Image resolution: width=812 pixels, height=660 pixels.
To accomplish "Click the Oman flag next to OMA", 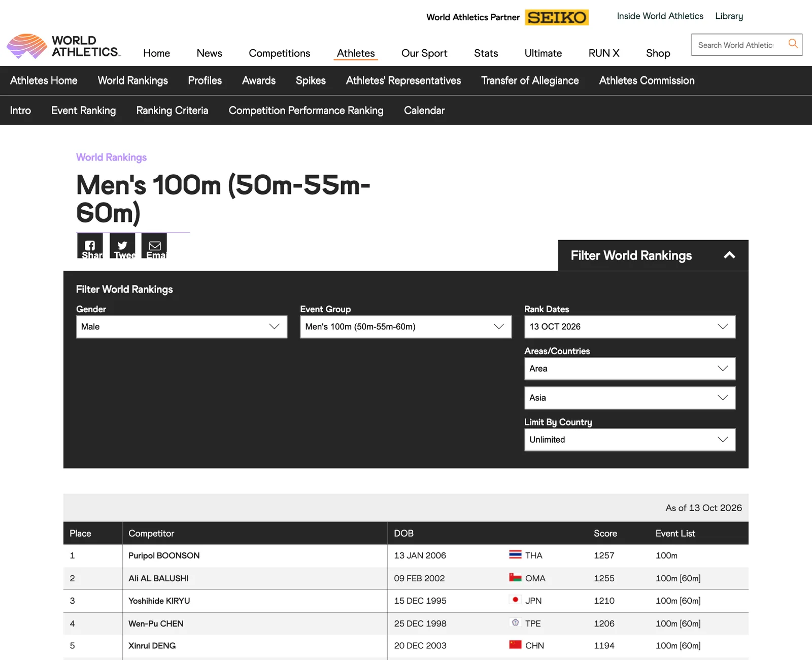I will [515, 577].
